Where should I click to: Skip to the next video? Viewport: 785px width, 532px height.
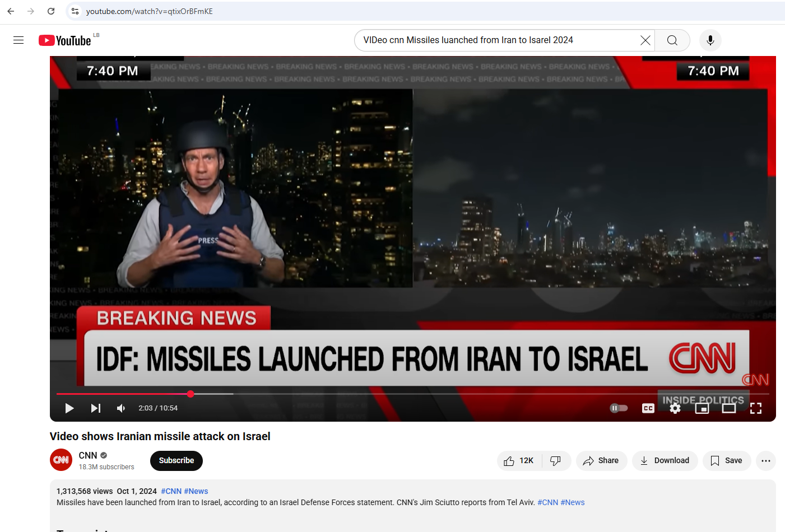pos(96,408)
